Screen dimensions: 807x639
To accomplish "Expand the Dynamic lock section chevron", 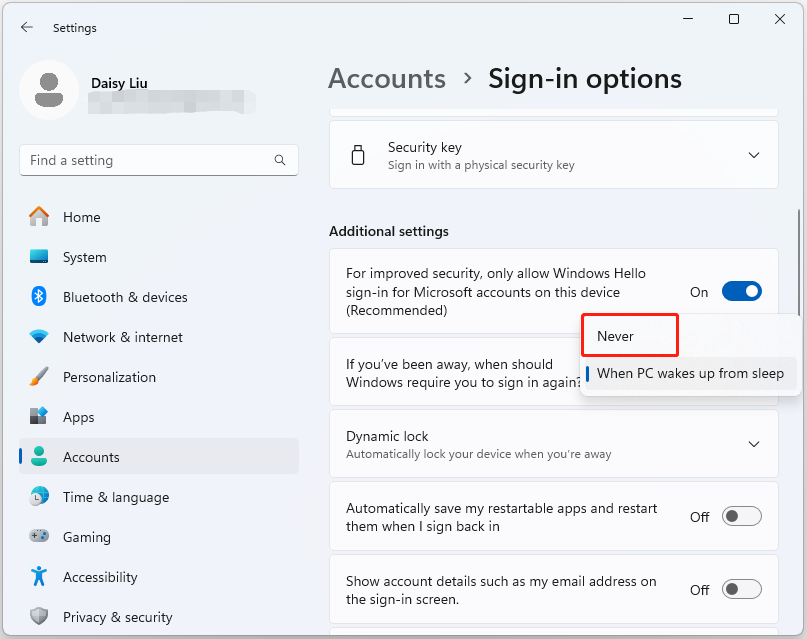I will 753,444.
